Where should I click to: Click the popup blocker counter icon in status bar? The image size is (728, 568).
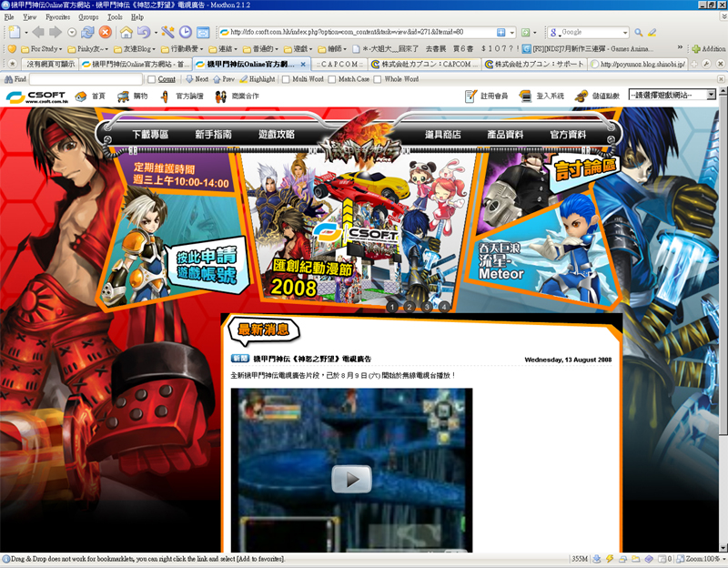coord(665,559)
